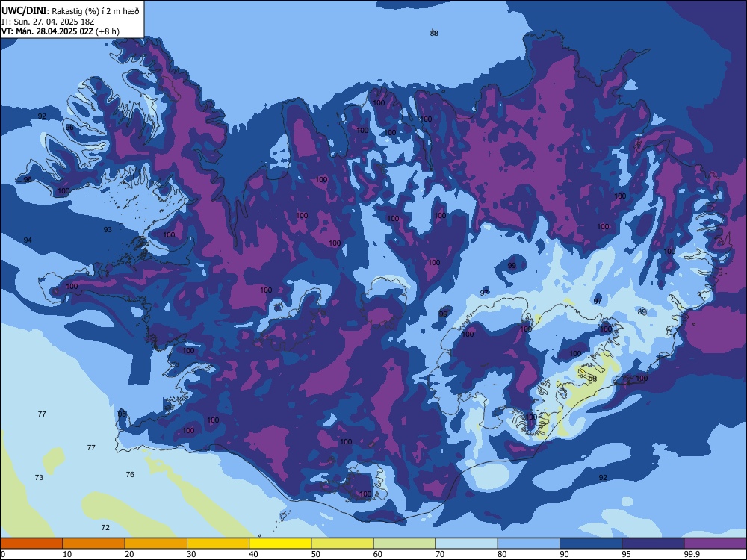Choose the pale blue 70–80 legend swatch
747x560 pixels.
tap(466, 544)
